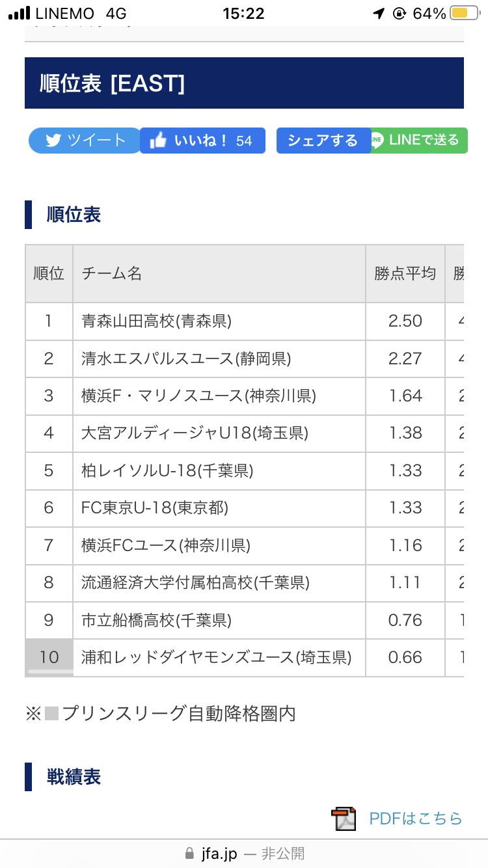
Task: Tap the Twitter bird tweet icon
Action: tap(53, 141)
